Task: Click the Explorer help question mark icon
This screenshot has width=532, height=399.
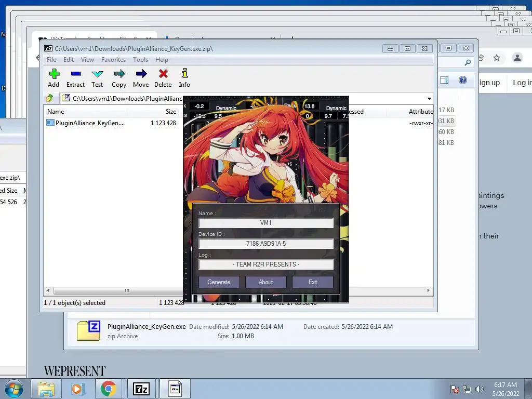Action: coord(463,80)
